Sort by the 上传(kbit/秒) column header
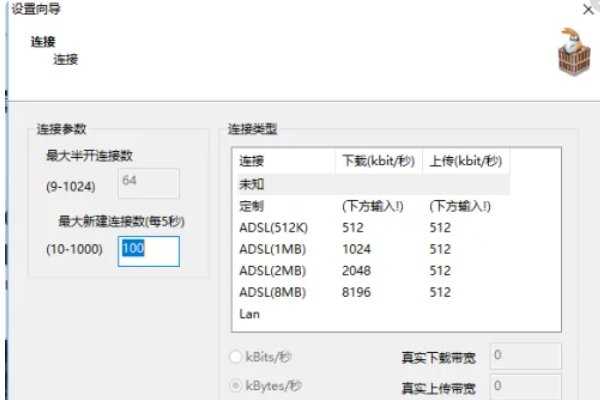 [466, 161]
